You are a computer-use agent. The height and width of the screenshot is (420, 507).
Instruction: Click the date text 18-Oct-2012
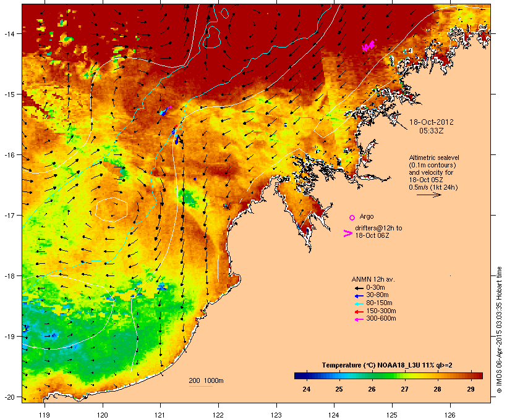click(432, 122)
